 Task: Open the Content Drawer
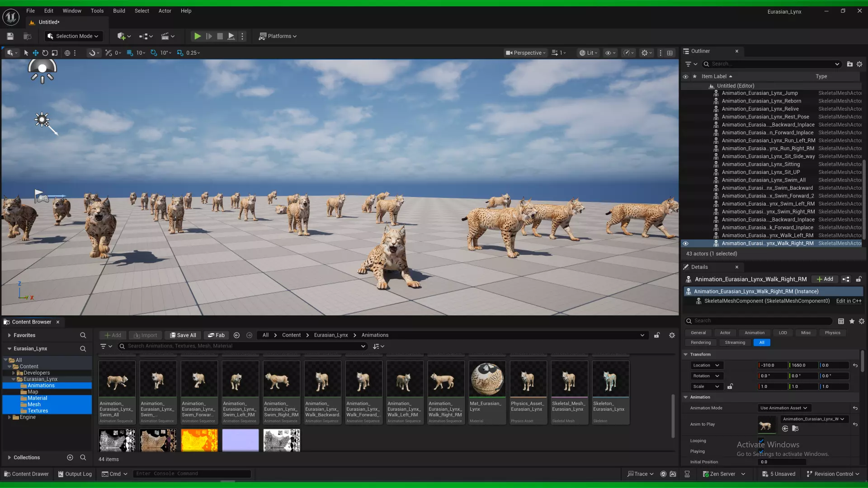tap(26, 474)
